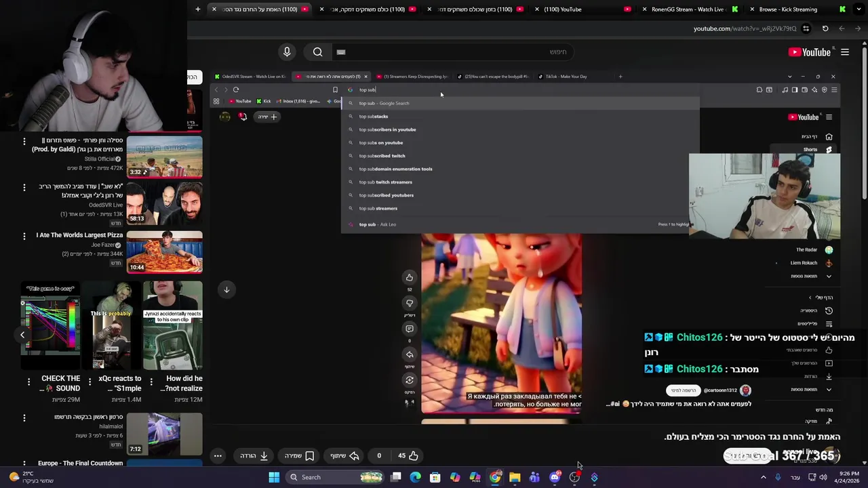Add a new tab in the inner browser
Image resolution: width=868 pixels, height=488 pixels.
pos(620,77)
